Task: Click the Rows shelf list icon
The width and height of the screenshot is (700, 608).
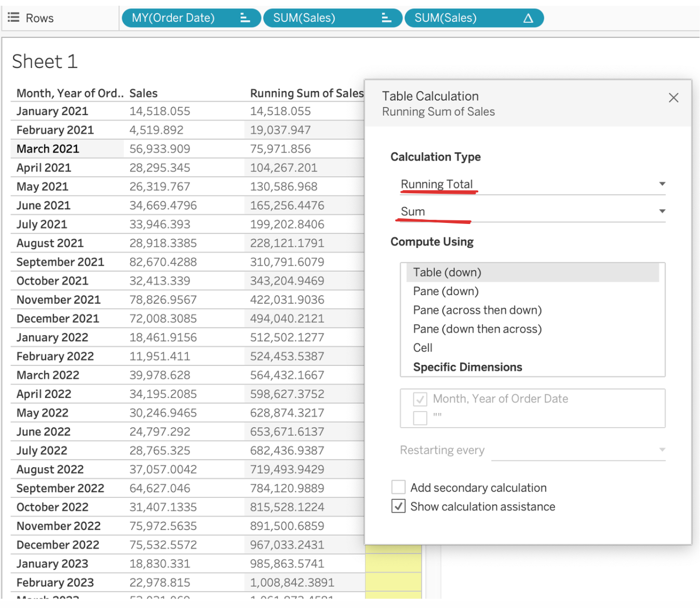Action: tap(14, 18)
